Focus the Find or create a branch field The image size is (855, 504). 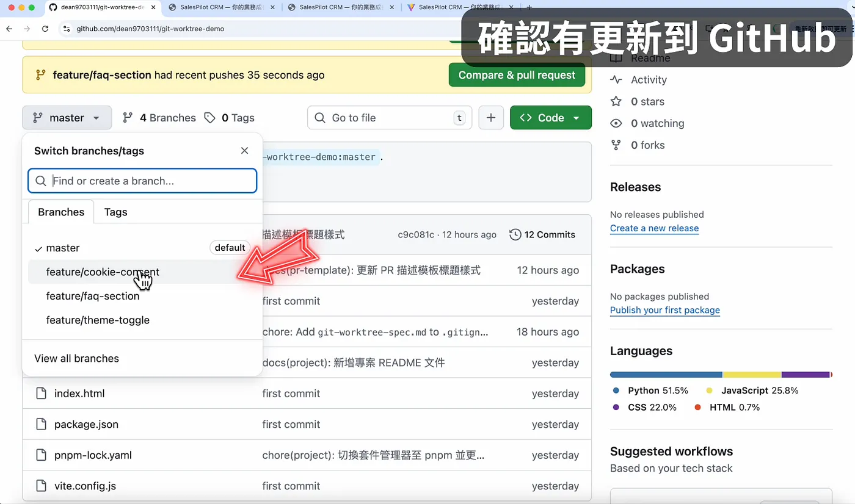click(x=142, y=181)
